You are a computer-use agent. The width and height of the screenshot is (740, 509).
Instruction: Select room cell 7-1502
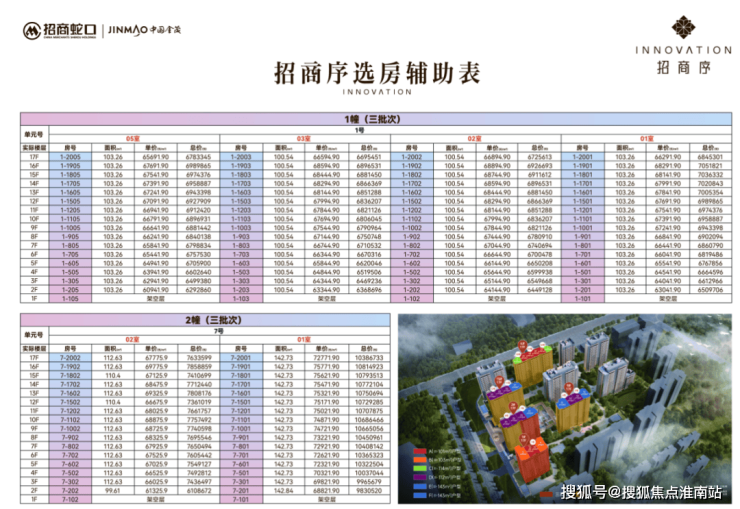(70, 402)
